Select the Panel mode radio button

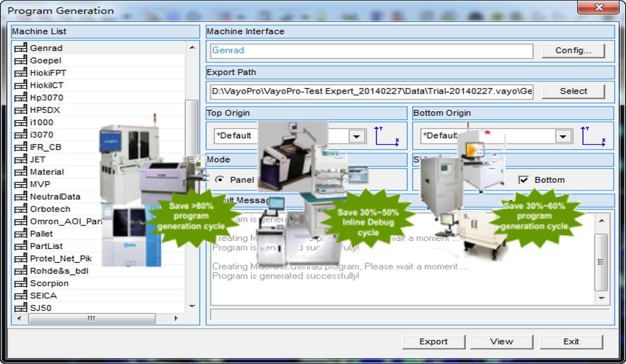219,180
